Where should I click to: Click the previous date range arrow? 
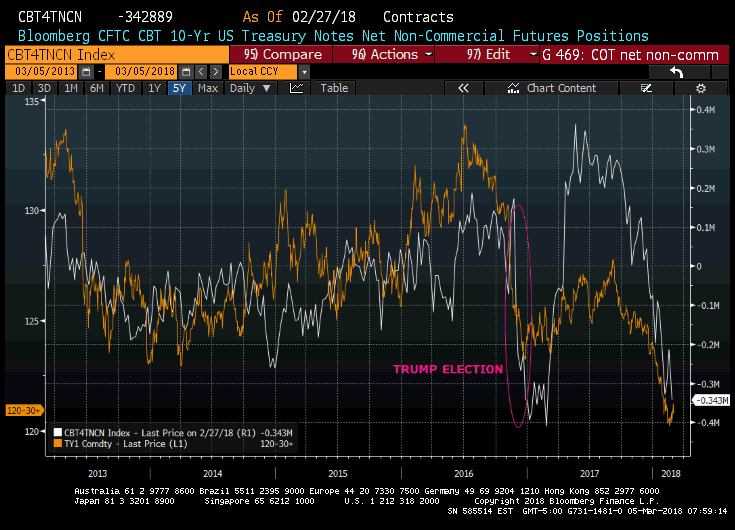201,72
